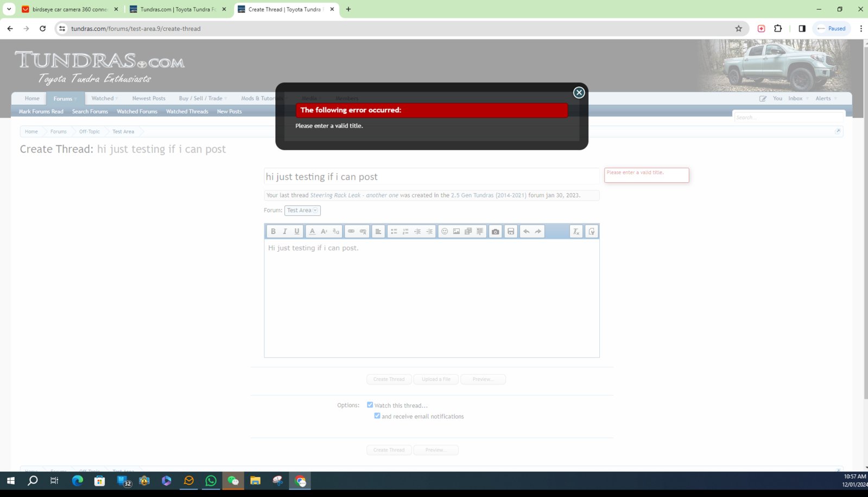
Task: Click the outdent icon
Action: coord(417,232)
